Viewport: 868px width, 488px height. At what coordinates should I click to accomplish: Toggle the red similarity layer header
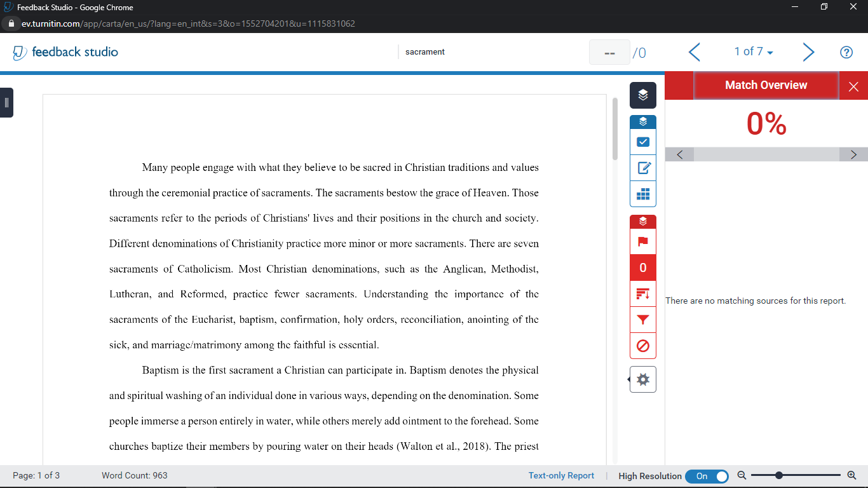pos(642,222)
